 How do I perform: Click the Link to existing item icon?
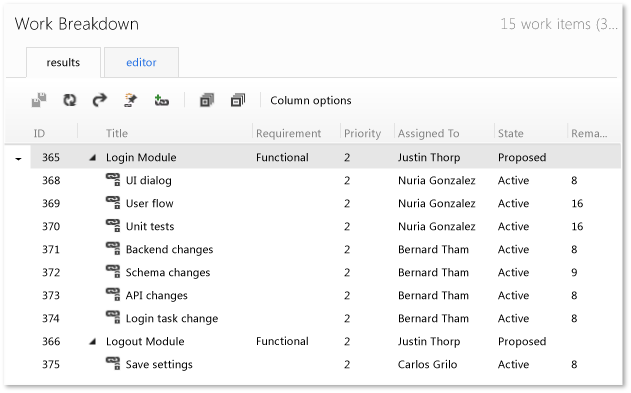point(161,100)
